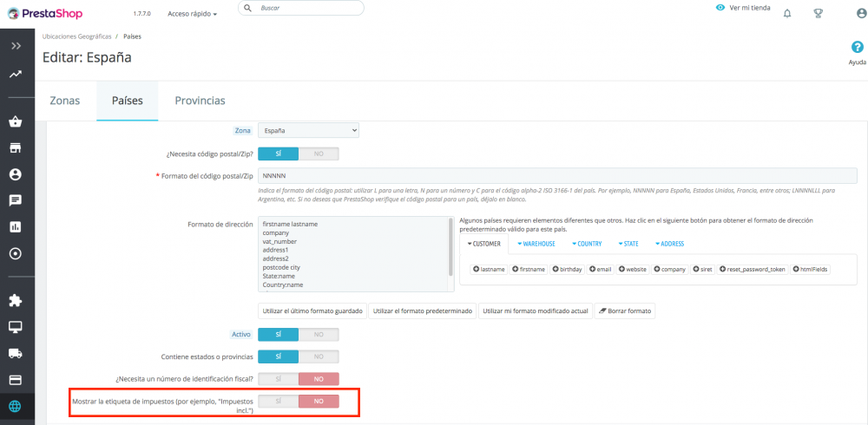Open the modules puzzle-piece sidebar icon
Image resolution: width=868 pixels, height=425 pixels.
point(16,300)
